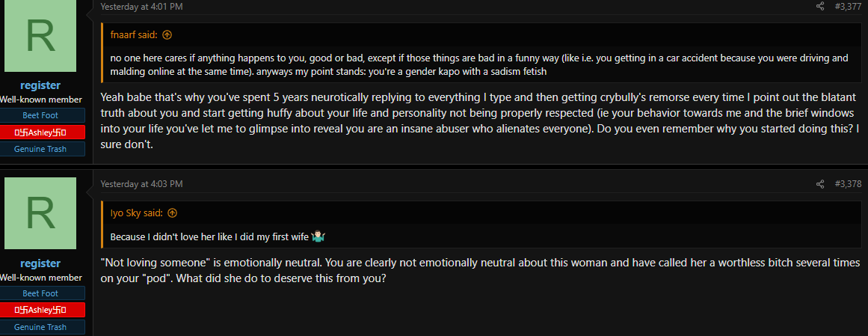Click 'Genuine Trash' badge on first post
This screenshot has height=336, width=868.
[40, 149]
